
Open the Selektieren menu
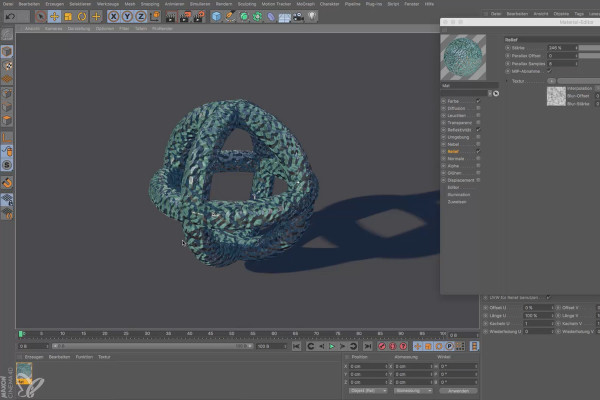tap(80, 4)
